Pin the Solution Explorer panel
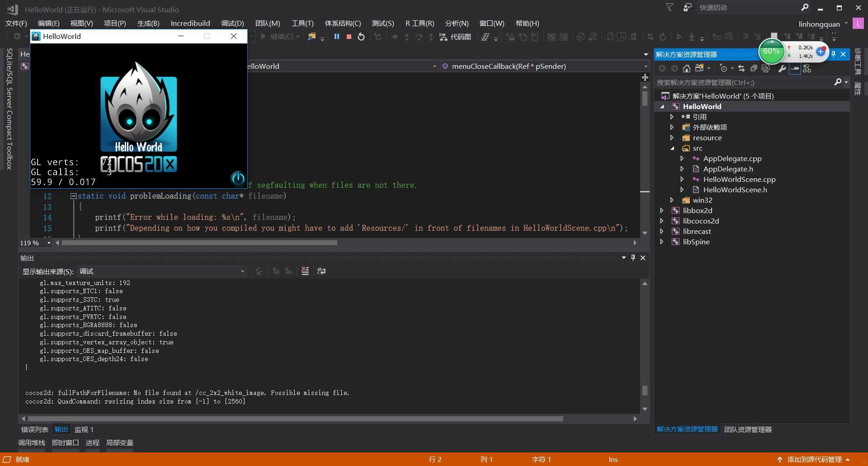Screen dimensions: 868x466 833,54
